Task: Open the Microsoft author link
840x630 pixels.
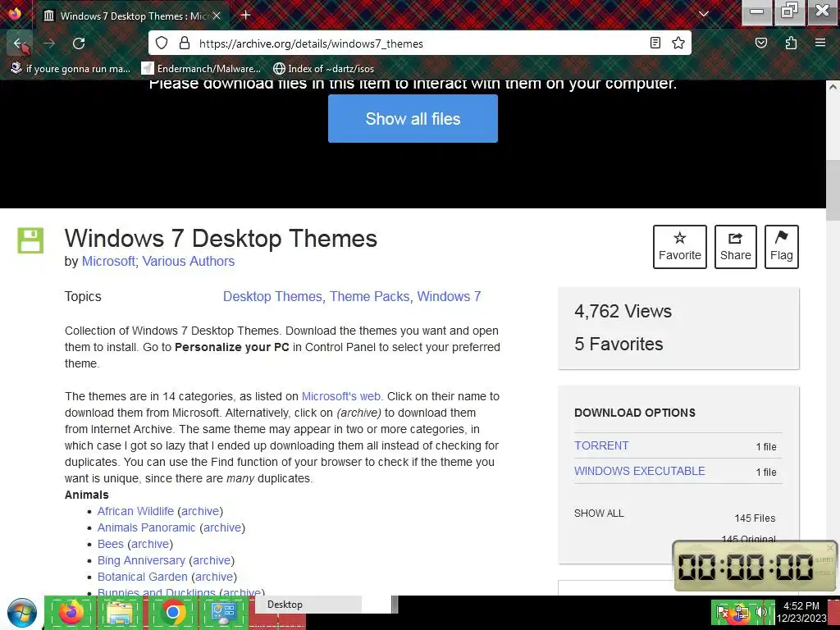Action: pos(109,262)
